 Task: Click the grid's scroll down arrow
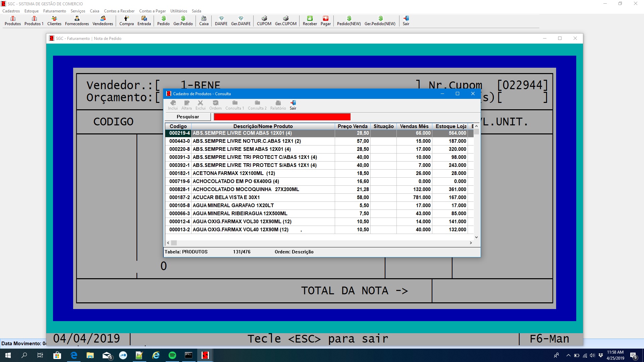coord(476,237)
